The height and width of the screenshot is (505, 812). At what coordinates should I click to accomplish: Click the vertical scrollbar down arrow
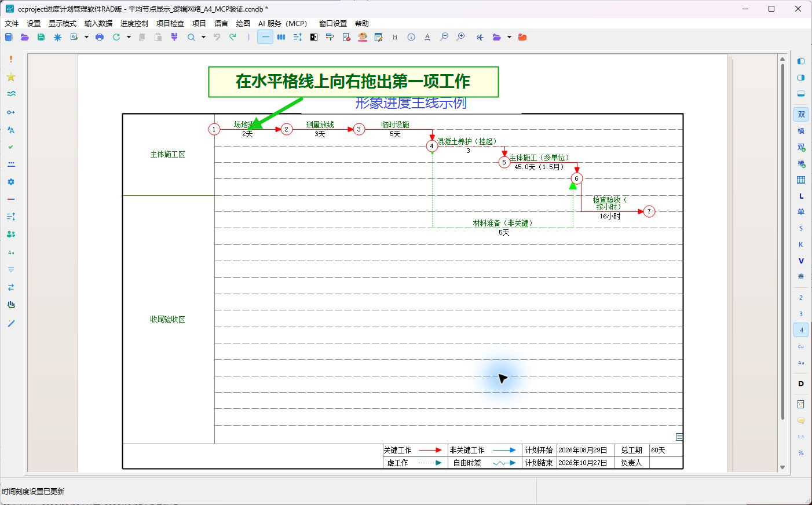[782, 467]
